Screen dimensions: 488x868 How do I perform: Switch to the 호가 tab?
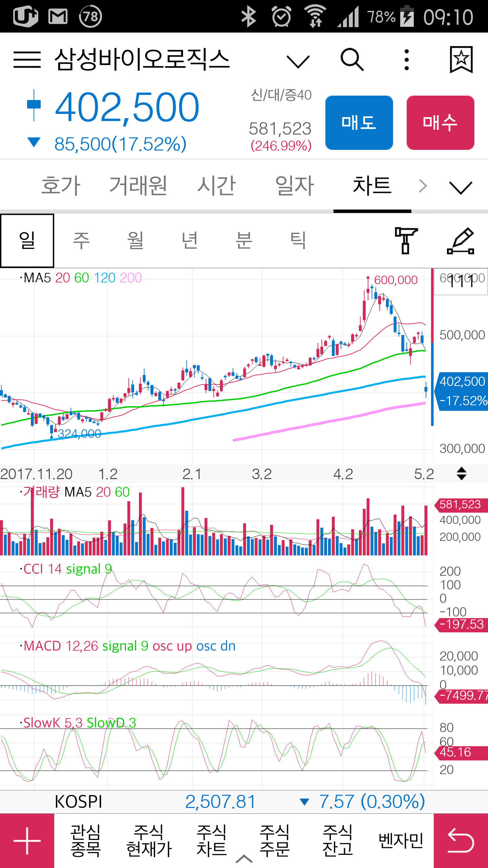(61, 185)
